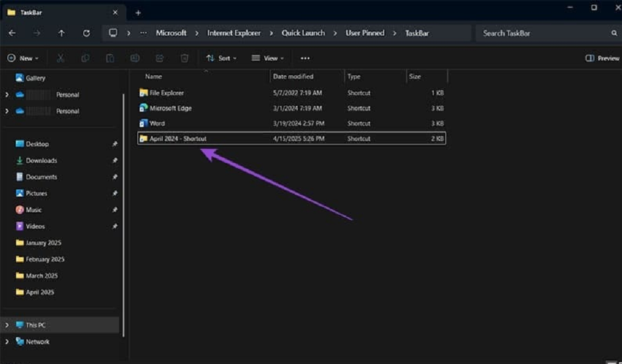This screenshot has height=364, width=622.
Task: Click the Cut scissors icon
Action: point(61,58)
